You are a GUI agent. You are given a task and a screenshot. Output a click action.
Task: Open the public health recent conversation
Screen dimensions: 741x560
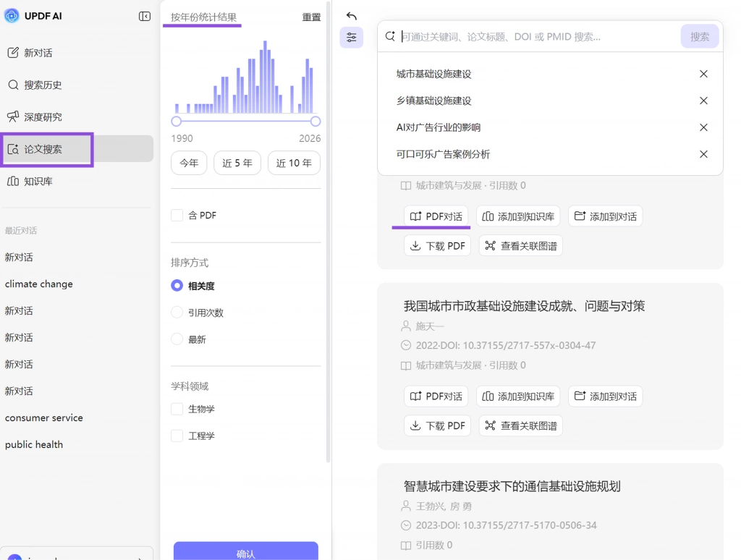[34, 444]
